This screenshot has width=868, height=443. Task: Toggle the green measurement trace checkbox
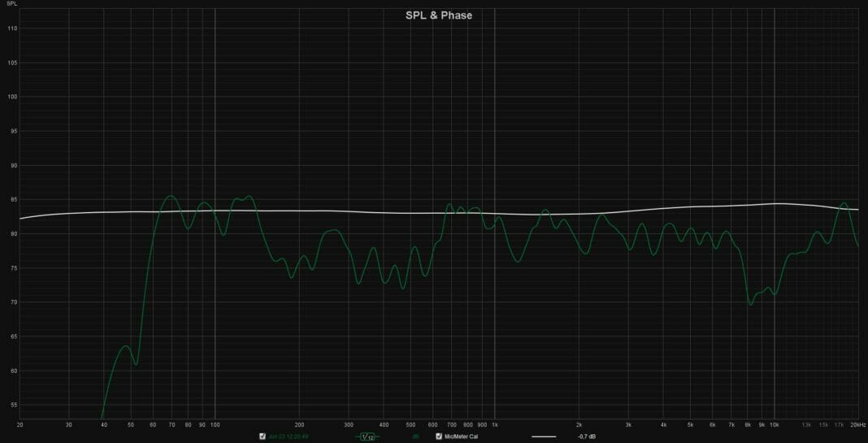click(263, 436)
